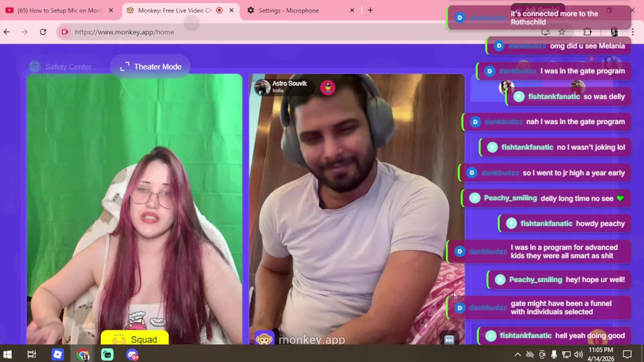The image size is (644, 362).
Task: Open the Extensions puzzle icon
Action: tap(587, 32)
